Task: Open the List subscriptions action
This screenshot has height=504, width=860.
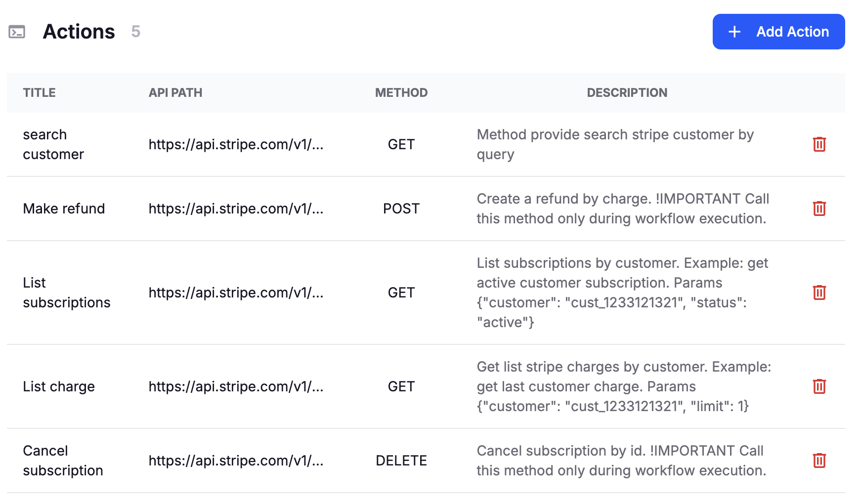Action: (67, 293)
